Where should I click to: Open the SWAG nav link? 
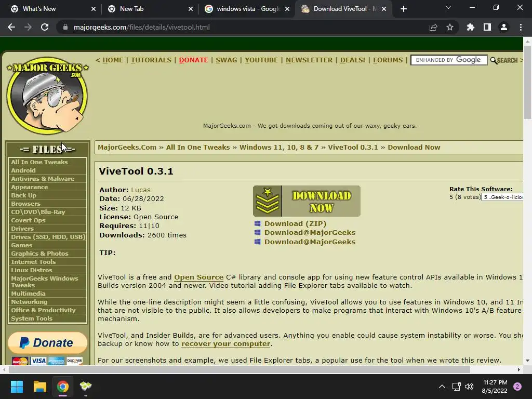227,60
